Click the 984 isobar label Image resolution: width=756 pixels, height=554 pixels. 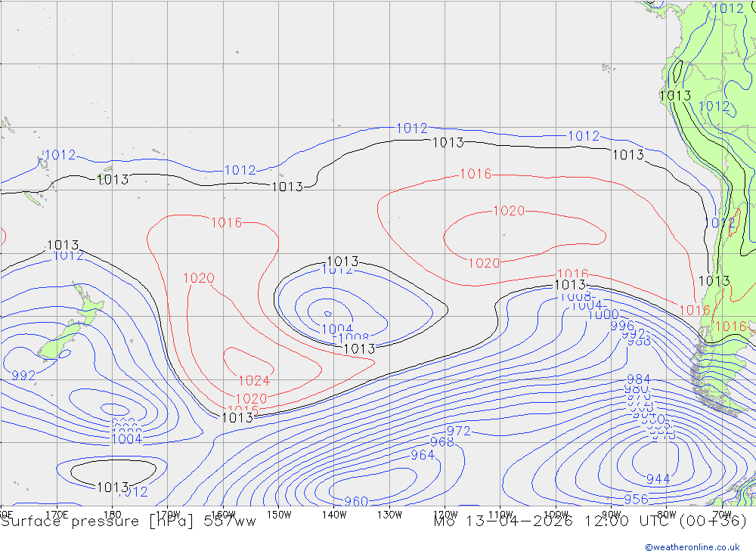point(639,379)
